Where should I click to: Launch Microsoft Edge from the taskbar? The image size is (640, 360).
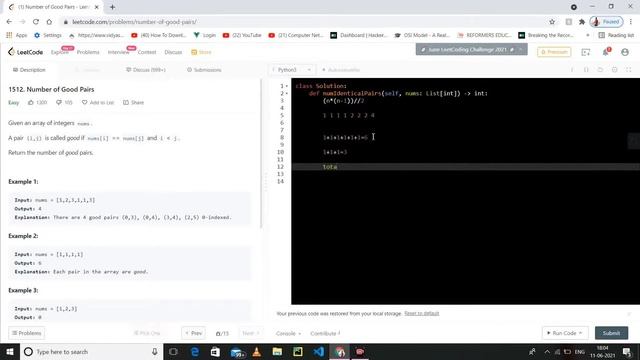[195, 351]
